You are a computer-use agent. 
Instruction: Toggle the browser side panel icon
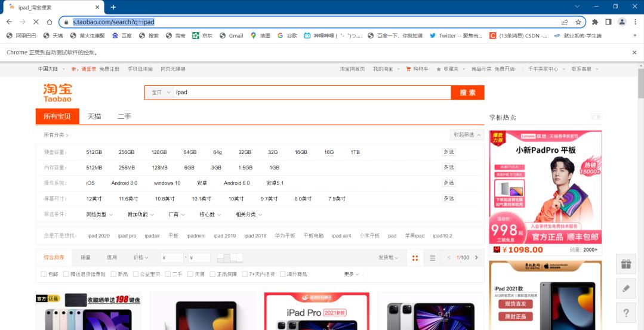(x=608, y=21)
